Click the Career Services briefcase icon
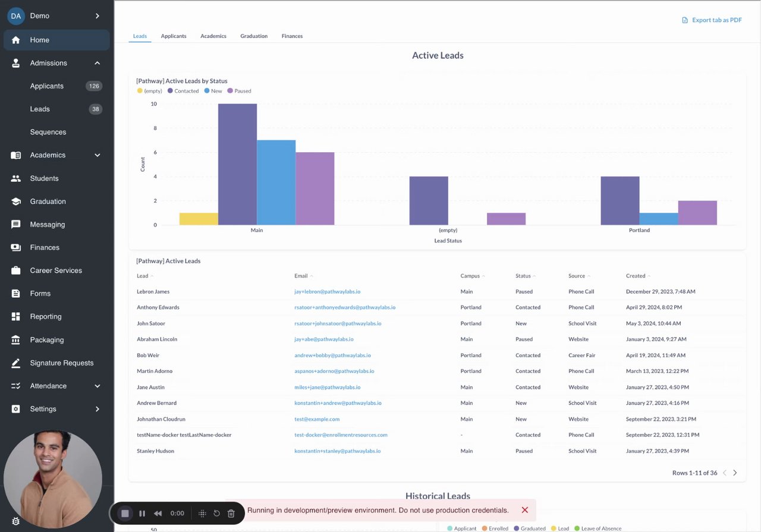Viewport: 761px width, 532px height. [x=16, y=270]
